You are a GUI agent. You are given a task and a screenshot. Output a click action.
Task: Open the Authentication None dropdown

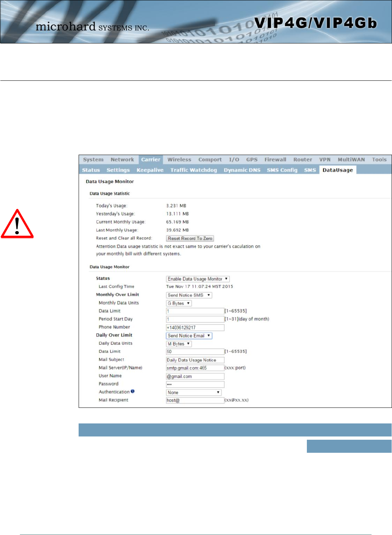pos(193,392)
